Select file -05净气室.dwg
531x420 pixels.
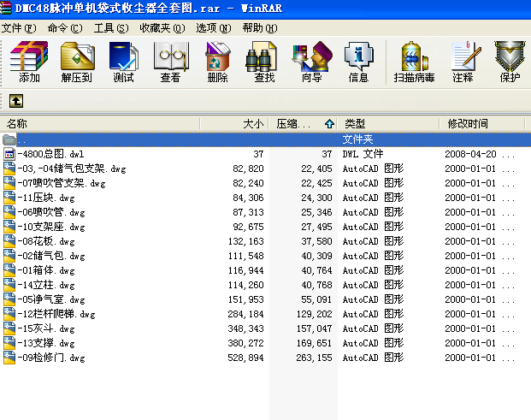(x=51, y=299)
